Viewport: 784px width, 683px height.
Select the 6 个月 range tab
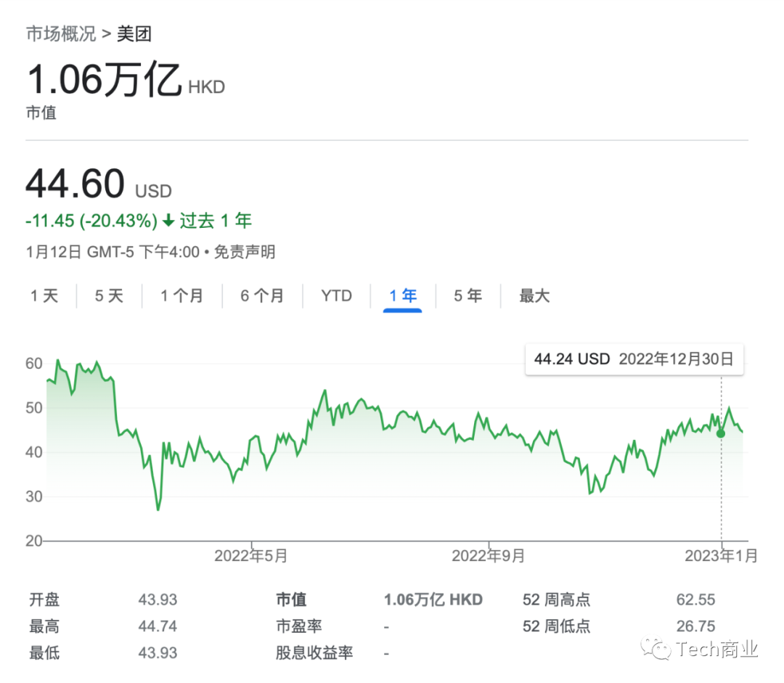262,296
